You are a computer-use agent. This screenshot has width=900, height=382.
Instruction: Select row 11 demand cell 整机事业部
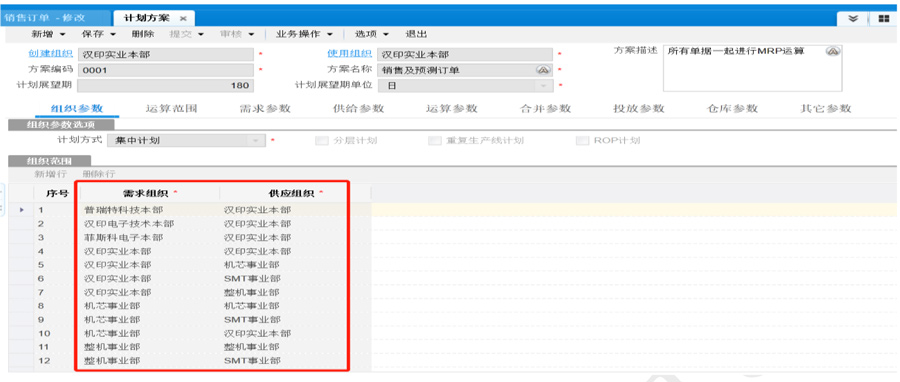[149, 348]
